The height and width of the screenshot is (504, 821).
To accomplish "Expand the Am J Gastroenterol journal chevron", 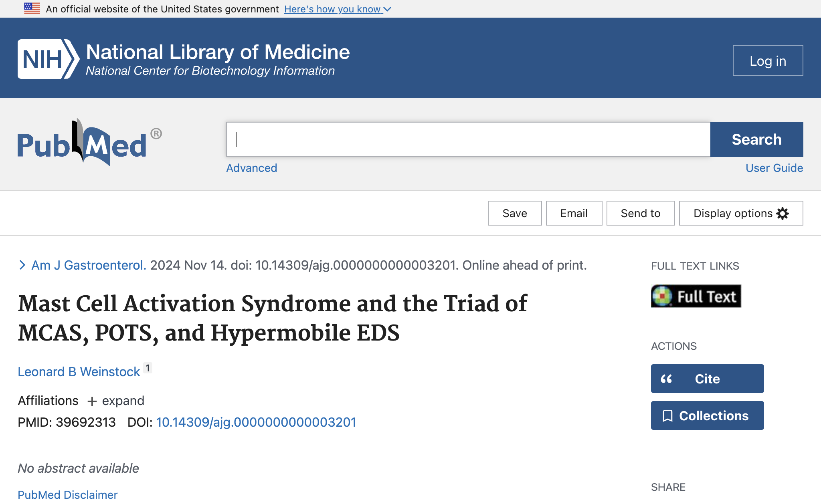I will pyautogui.click(x=22, y=265).
